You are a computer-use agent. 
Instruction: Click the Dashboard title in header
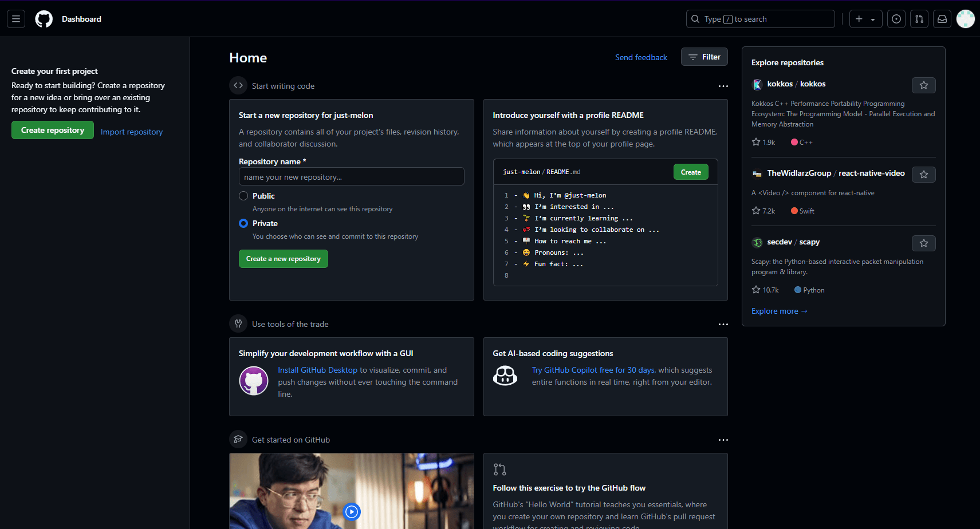click(81, 19)
